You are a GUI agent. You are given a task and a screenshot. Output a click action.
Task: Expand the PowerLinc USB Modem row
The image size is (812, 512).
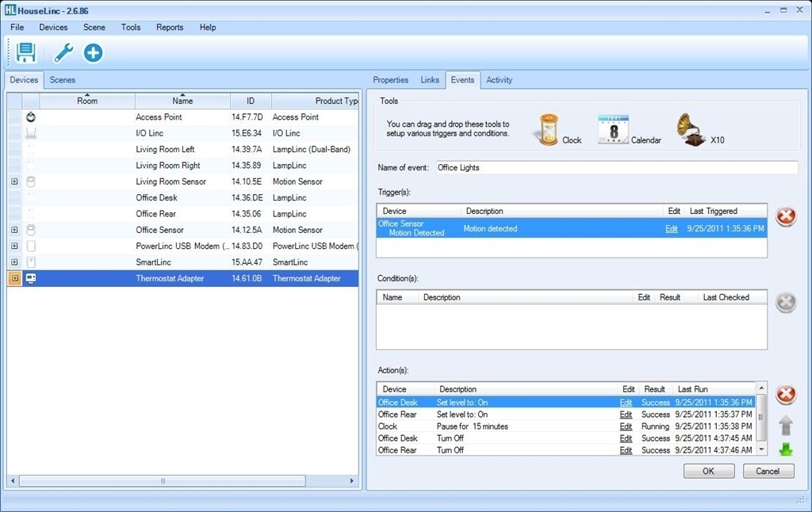pos(14,246)
